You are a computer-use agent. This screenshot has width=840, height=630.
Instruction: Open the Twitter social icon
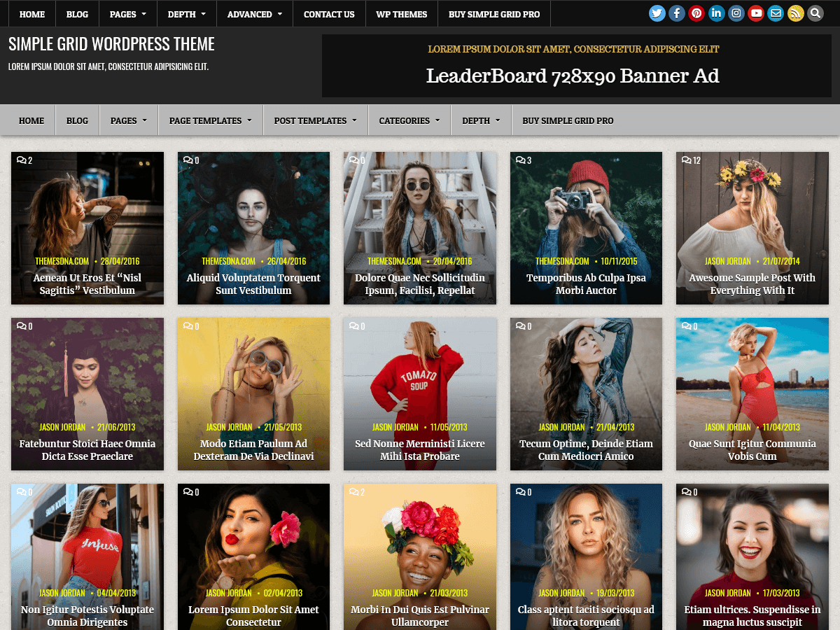pos(657,13)
